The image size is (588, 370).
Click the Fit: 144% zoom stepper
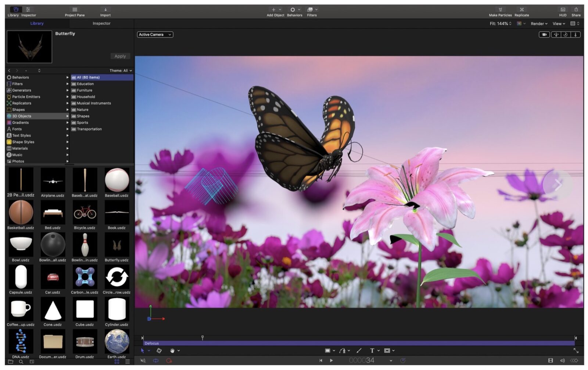tap(510, 23)
